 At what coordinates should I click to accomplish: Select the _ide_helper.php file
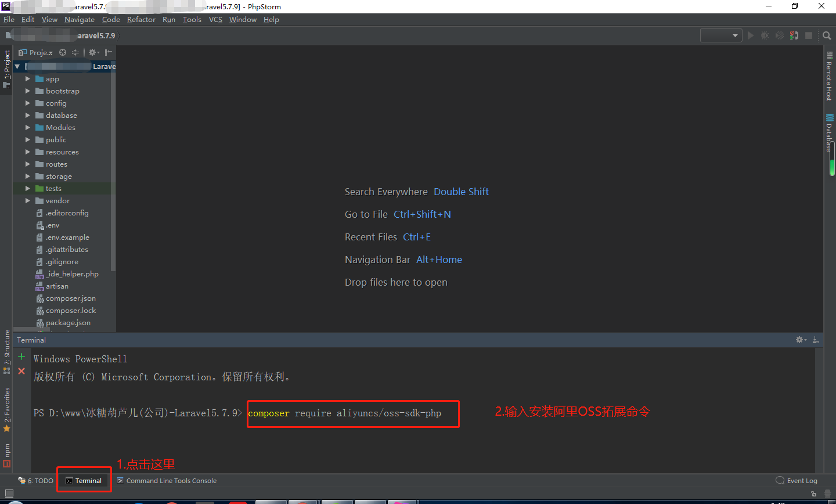[72, 274]
